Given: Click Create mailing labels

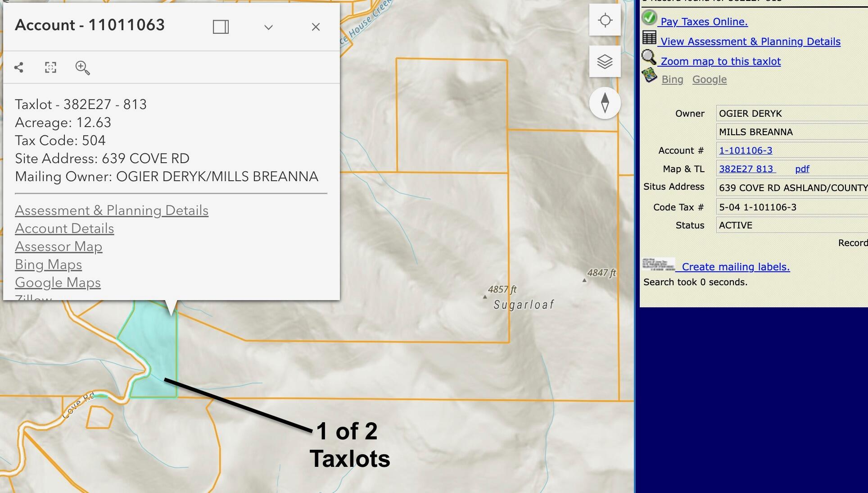Looking at the screenshot, I should click(735, 267).
